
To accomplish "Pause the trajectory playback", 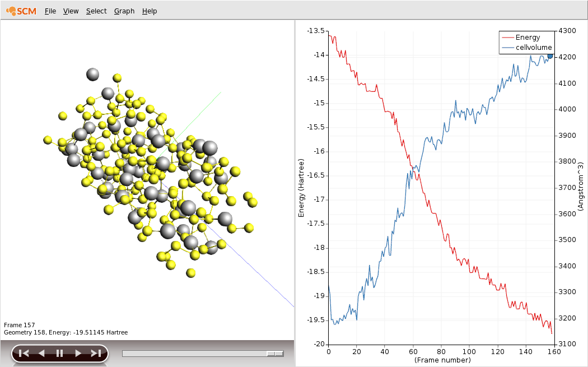I will coord(59,353).
